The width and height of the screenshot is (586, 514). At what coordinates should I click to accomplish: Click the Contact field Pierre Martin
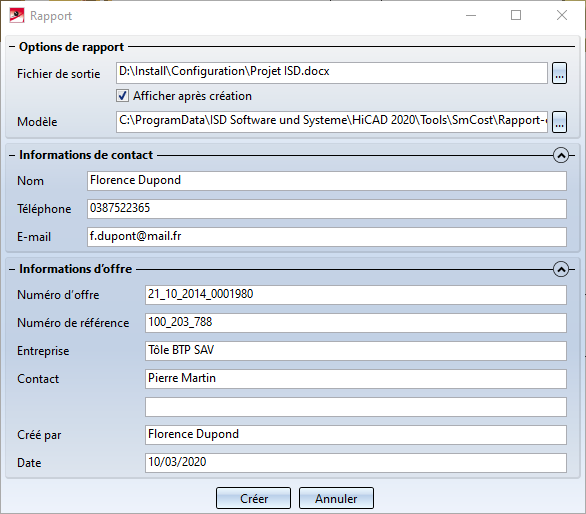coord(356,379)
